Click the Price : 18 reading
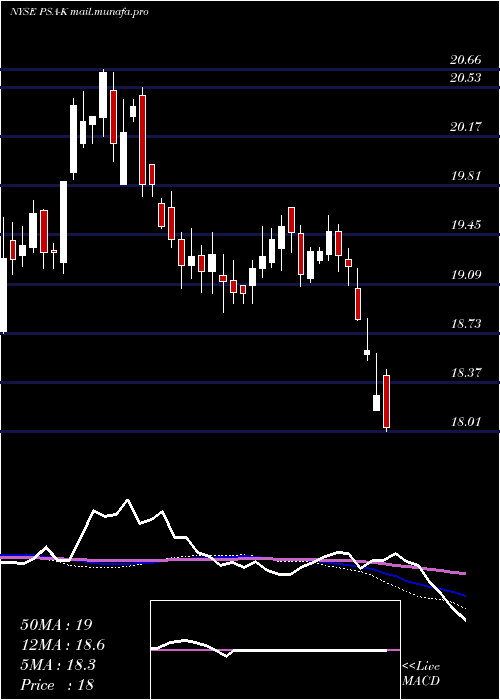The image size is (500, 700). [57, 685]
